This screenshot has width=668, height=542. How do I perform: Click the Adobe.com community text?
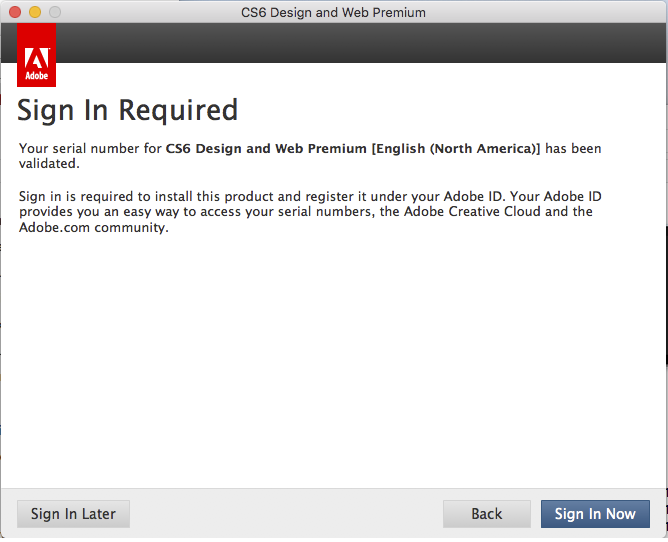(x=92, y=228)
